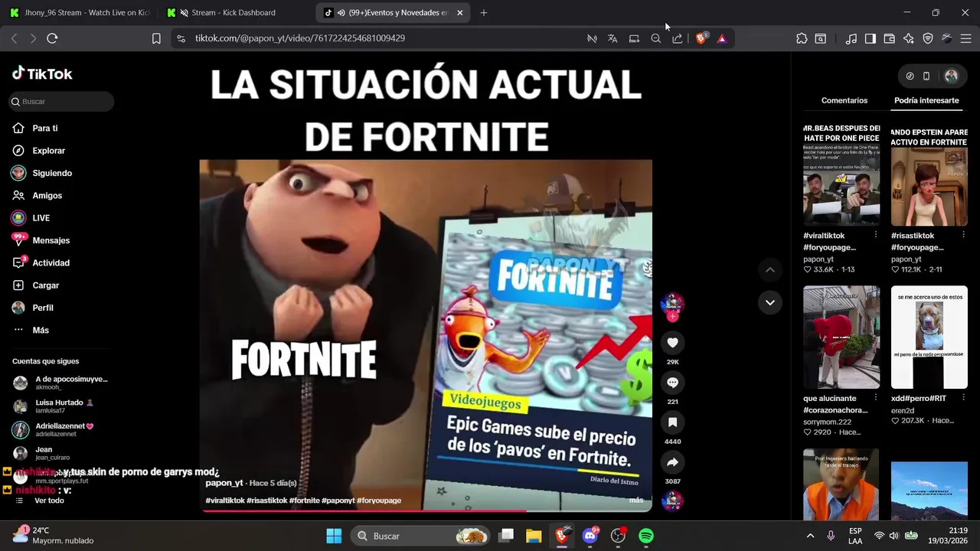The height and width of the screenshot is (551, 980).
Task: Open the profile avatar menu at top right
Action: coord(951,76)
